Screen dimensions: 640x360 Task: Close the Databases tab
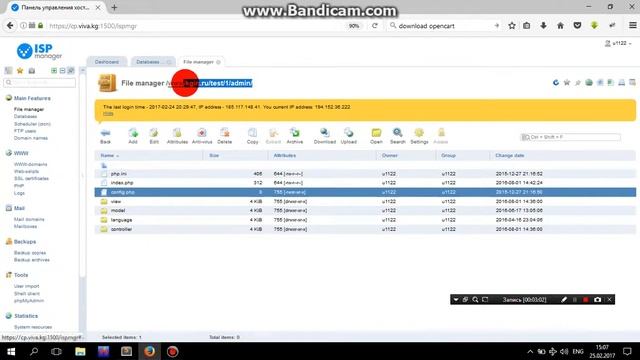point(169,62)
